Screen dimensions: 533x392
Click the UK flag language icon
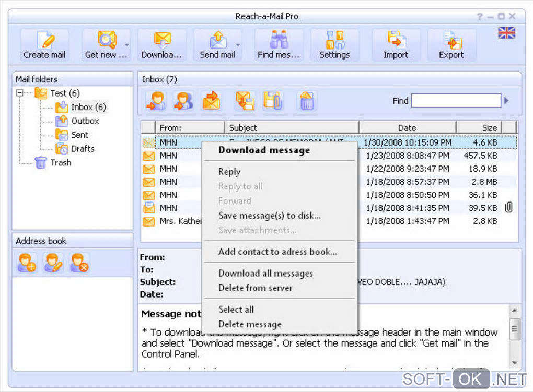point(506,32)
